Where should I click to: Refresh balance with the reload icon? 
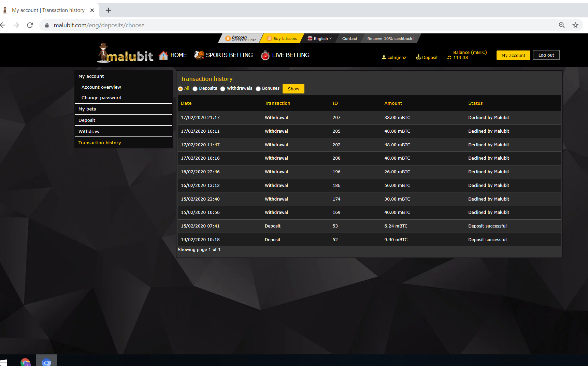tap(449, 58)
